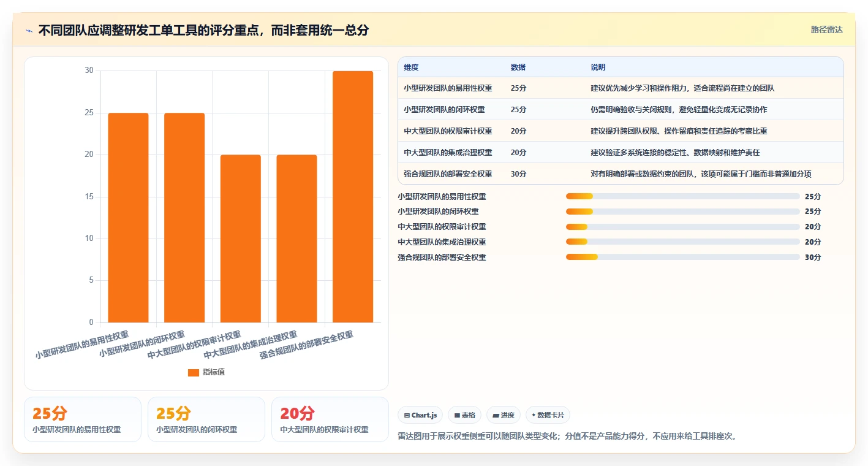Click the page title about 研发工单工具的评分重点
Image resolution: width=868 pixels, height=466 pixels.
pos(203,31)
